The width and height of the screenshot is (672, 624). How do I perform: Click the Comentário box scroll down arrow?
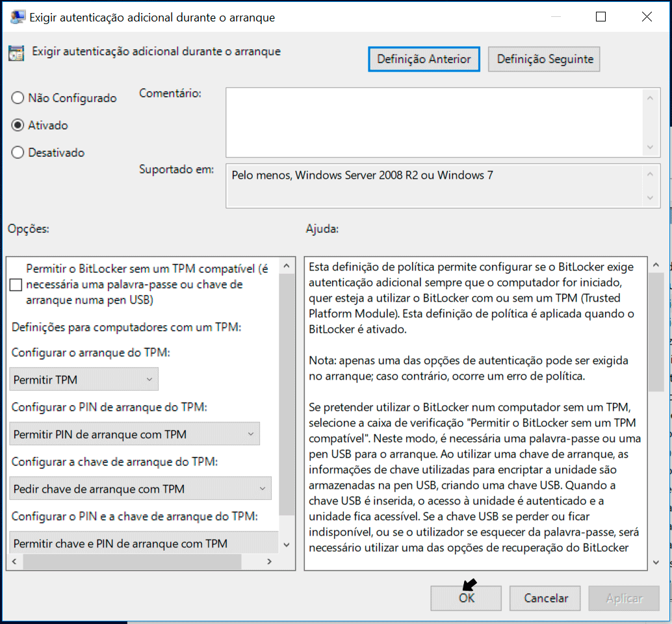pyautogui.click(x=650, y=148)
